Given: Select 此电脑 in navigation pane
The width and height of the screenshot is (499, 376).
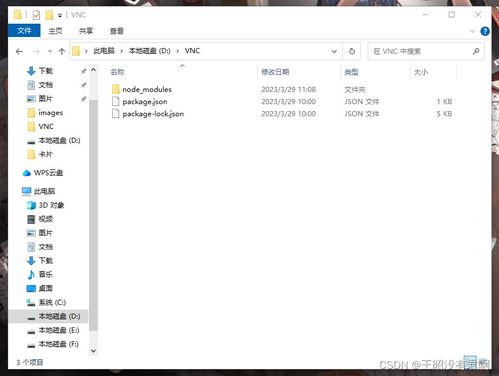Looking at the screenshot, I should click(44, 191).
